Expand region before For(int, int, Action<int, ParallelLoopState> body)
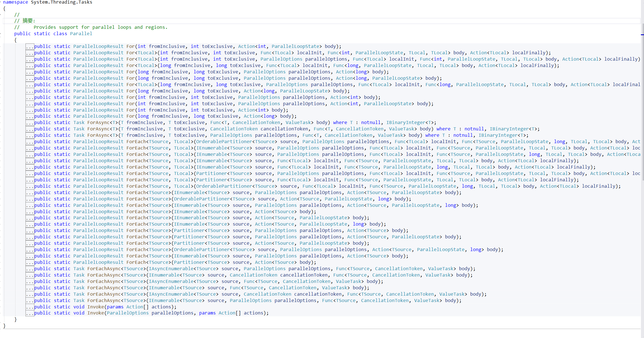This screenshot has width=644, height=338. tap(30, 47)
